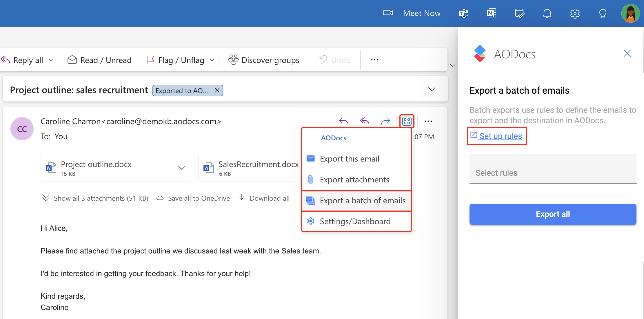
Task: Click the Meet Now video camera icon
Action: [388, 13]
